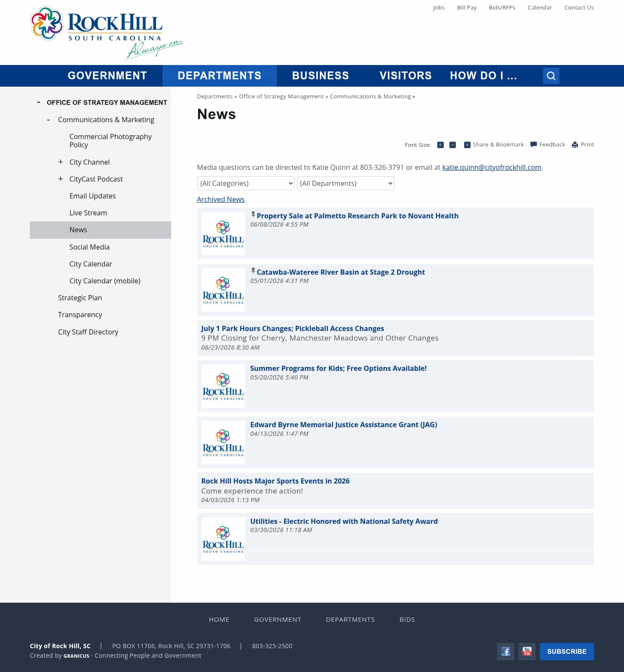Click Departments in the breadcrumb trail
This screenshot has width=624, height=672.
(x=215, y=96)
